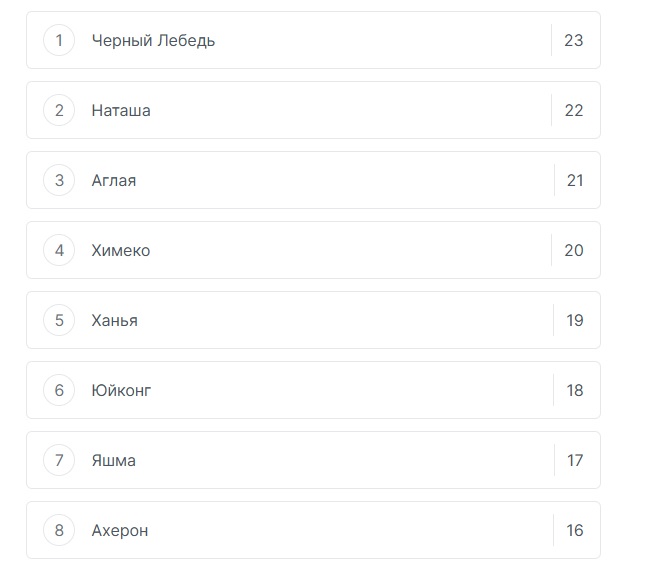
Task: Click the number 6 circle badge
Action: (x=59, y=390)
